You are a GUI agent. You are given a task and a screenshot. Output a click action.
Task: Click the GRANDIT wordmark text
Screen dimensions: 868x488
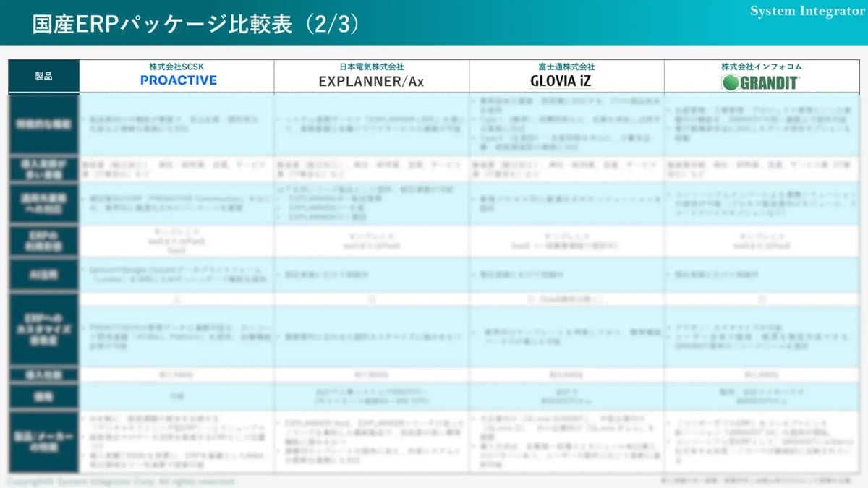click(769, 83)
